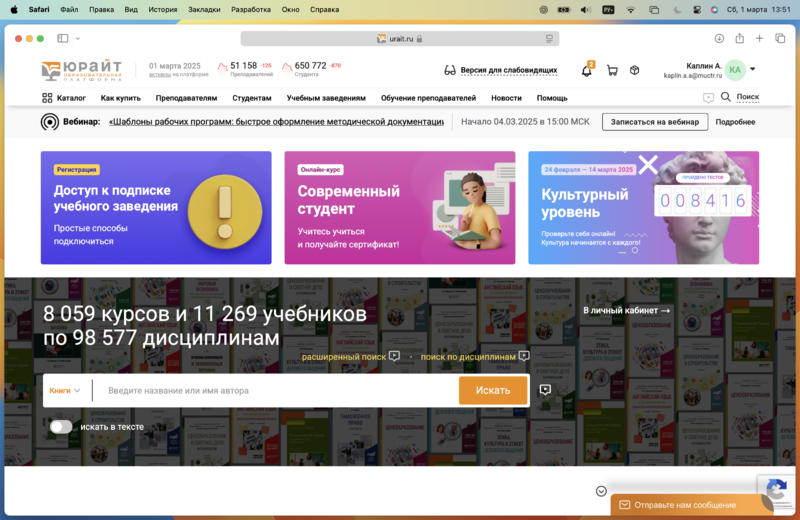Click the book title search input field
Screen dimensions: 800x520
(275, 391)
